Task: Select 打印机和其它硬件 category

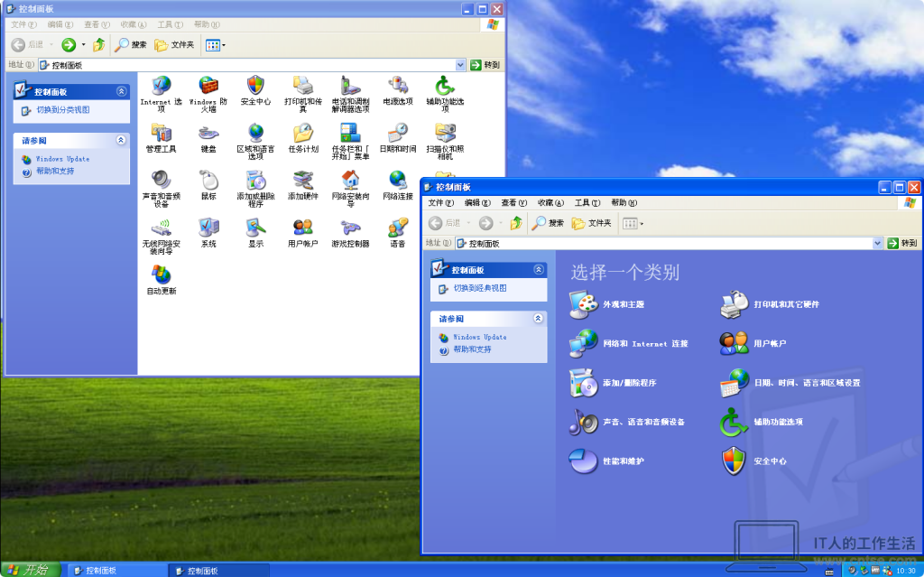Action: tap(770, 304)
